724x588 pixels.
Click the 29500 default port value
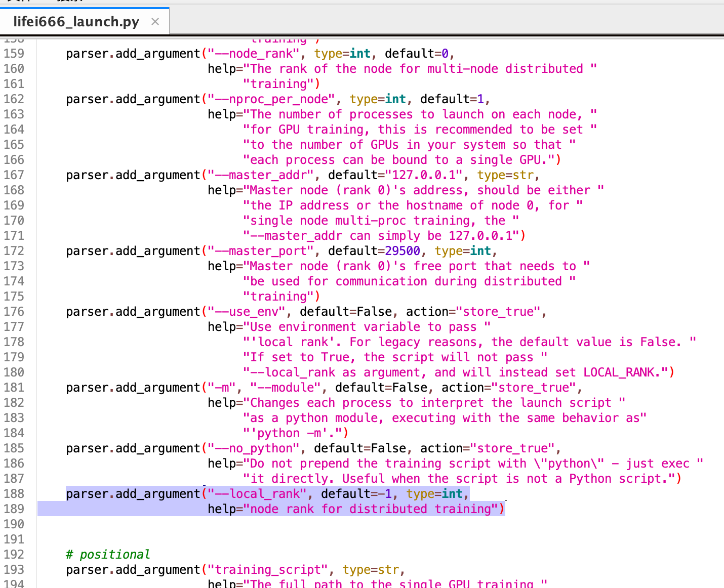coord(403,251)
